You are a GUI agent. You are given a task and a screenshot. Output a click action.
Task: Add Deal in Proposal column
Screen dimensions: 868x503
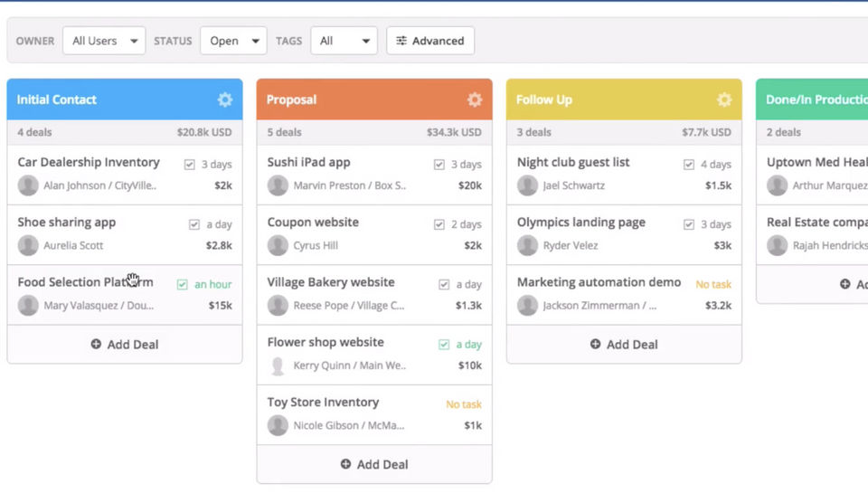pos(374,464)
